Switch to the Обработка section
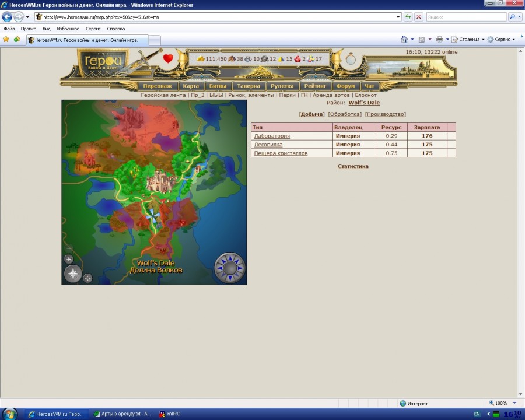The image size is (525, 420). (345, 114)
